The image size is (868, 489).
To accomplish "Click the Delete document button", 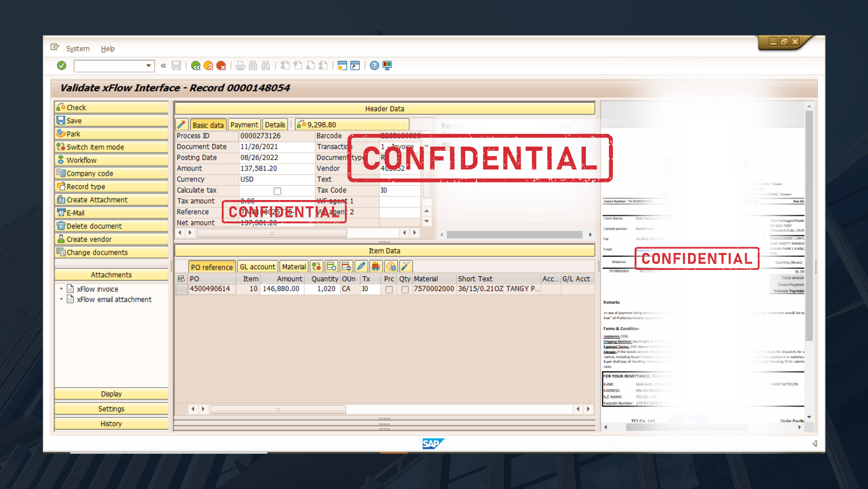I will click(111, 226).
